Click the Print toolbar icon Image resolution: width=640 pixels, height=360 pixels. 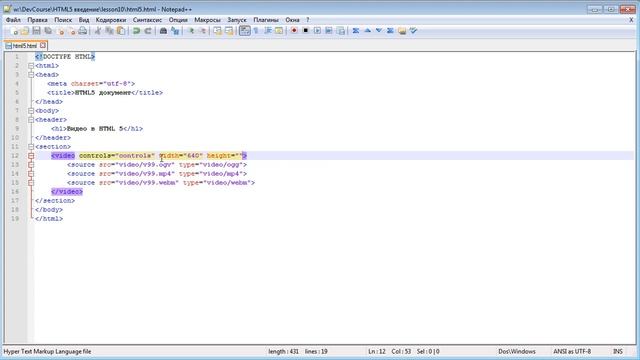pyautogui.click(x=83, y=31)
